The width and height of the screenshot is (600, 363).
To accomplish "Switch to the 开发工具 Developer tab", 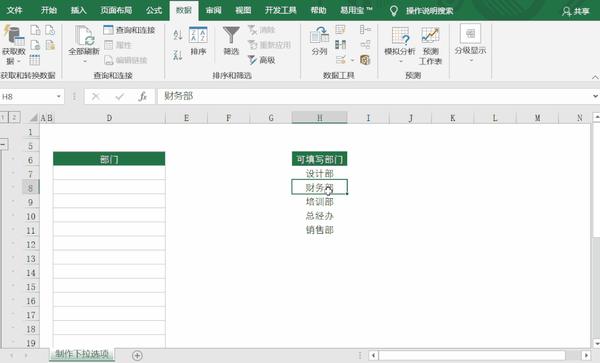I will (281, 10).
